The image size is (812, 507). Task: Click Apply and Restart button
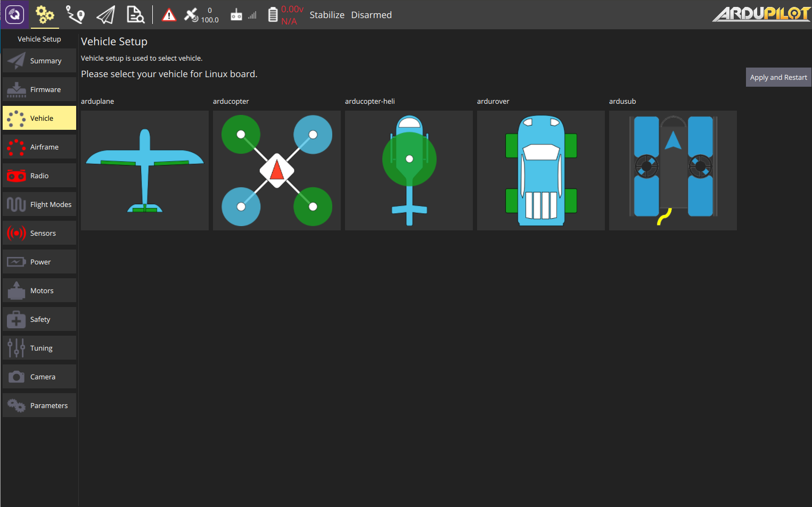pos(778,77)
